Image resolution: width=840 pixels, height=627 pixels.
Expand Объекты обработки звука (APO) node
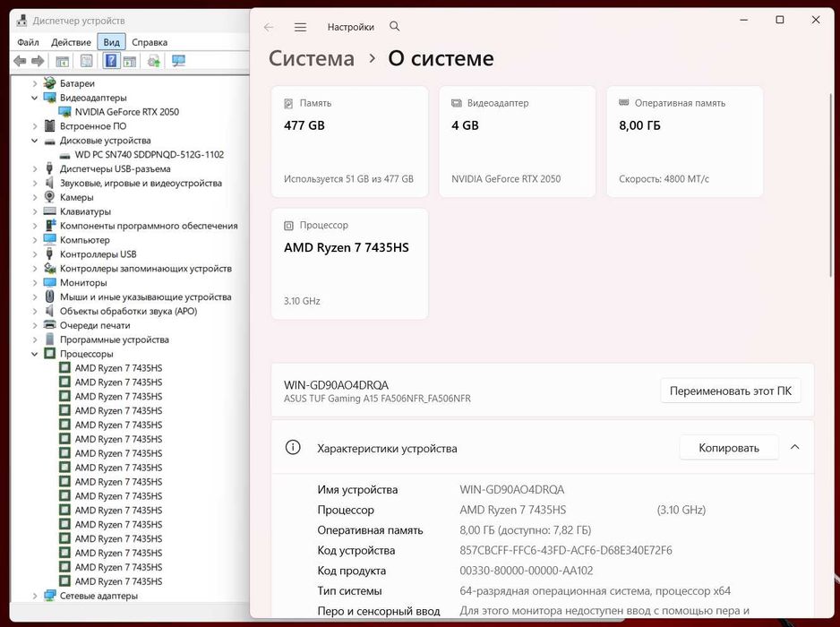[x=35, y=312]
